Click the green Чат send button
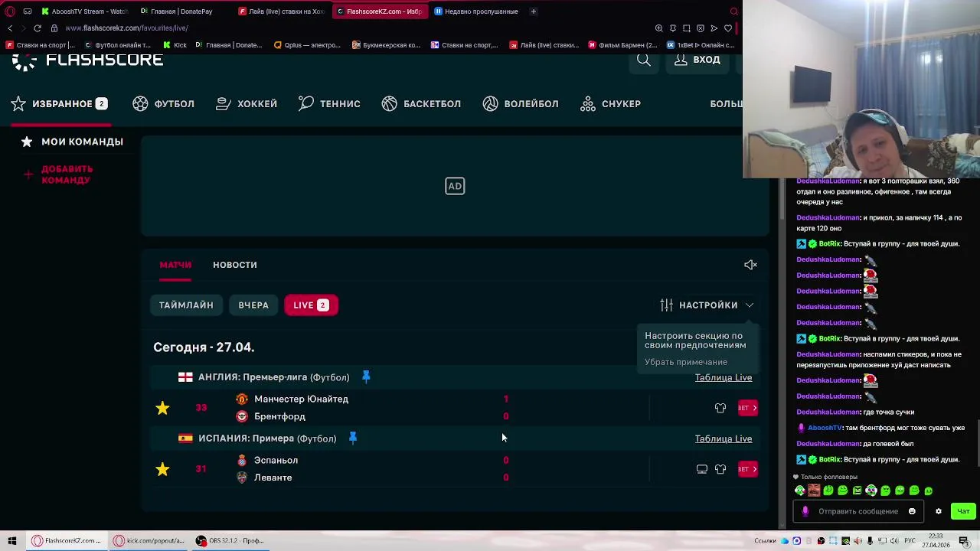Screen dimensions: 980x551 click(x=963, y=511)
